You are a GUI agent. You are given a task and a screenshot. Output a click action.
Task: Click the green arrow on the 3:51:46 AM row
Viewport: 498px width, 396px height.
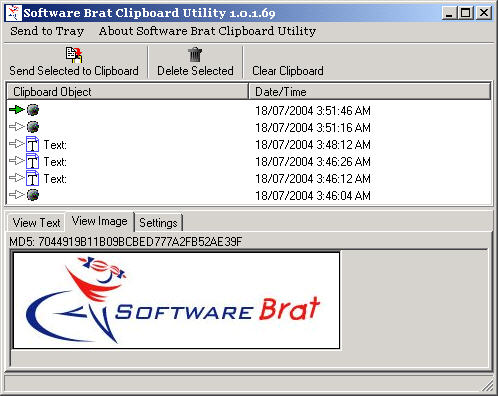point(17,109)
